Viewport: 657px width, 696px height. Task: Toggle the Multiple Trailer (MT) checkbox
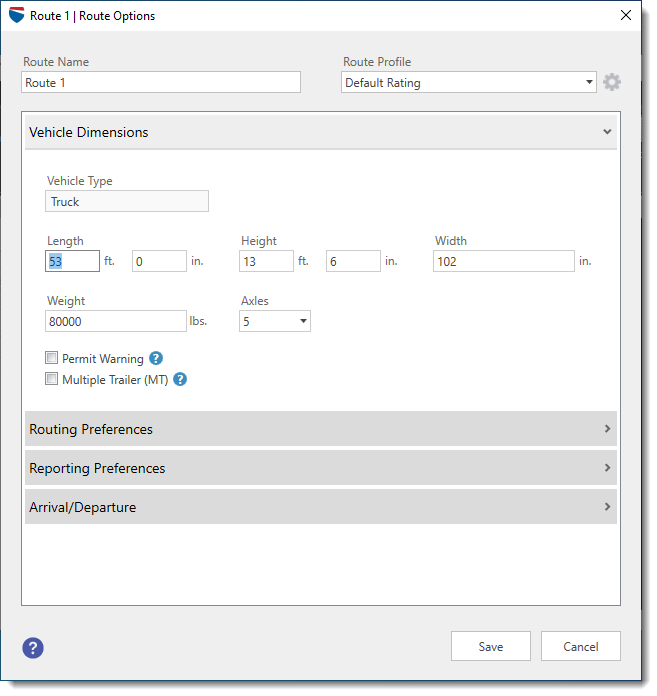pos(52,379)
